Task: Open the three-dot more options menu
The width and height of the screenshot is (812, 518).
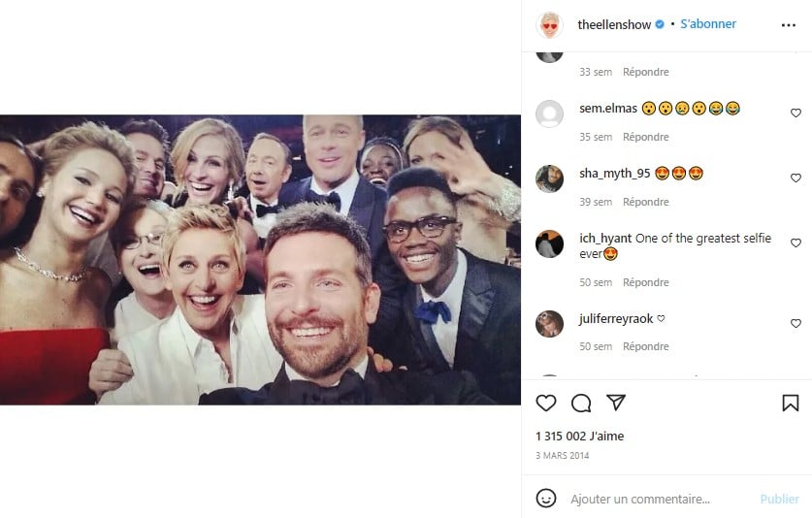Action: pyautogui.click(x=788, y=25)
